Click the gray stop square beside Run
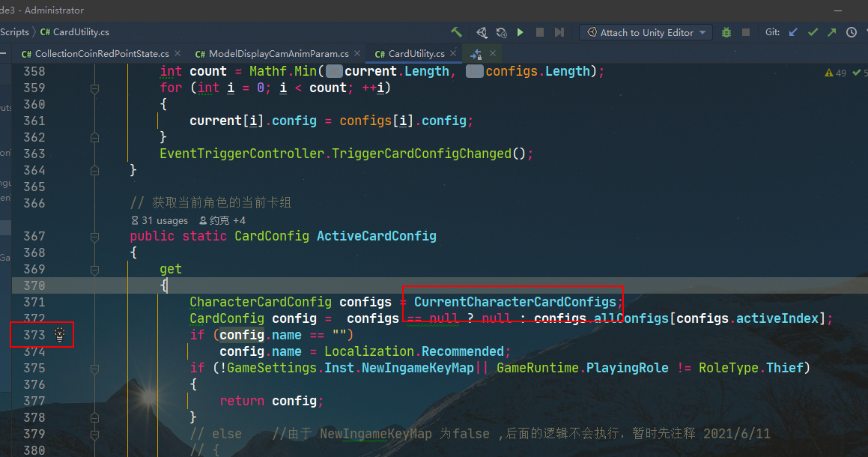This screenshot has height=457, width=868. click(540, 33)
